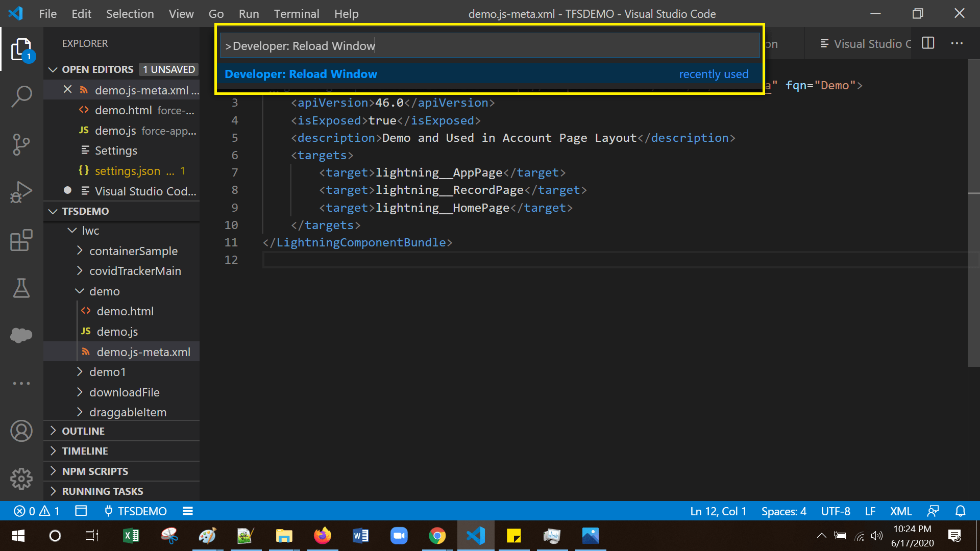Click the errors and warnings indicator
980x551 pixels.
(x=36, y=511)
